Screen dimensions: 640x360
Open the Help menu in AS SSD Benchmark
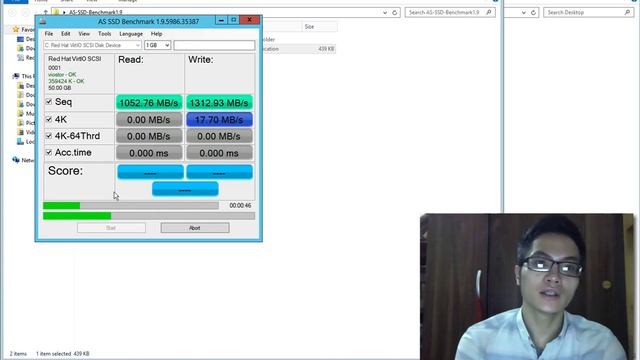(156, 34)
